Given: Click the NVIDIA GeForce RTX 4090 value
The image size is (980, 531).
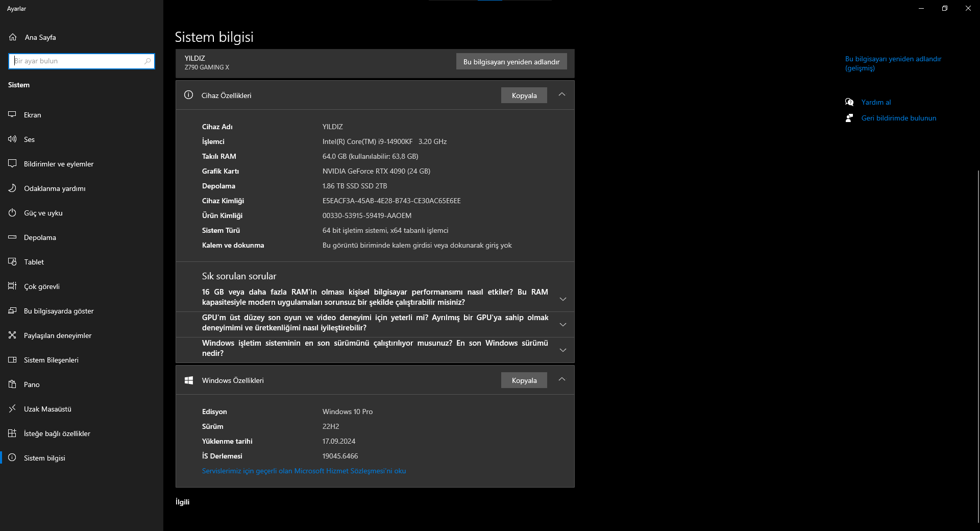Looking at the screenshot, I should pyautogui.click(x=376, y=171).
